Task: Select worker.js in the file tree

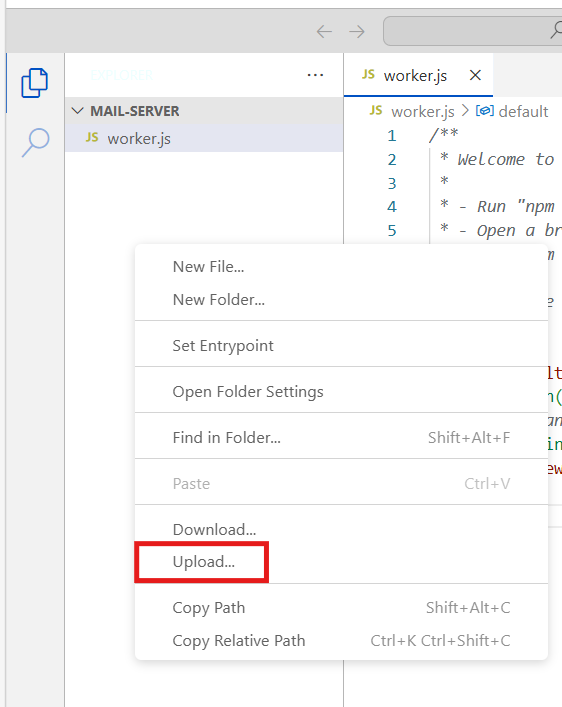Action: (x=204, y=138)
